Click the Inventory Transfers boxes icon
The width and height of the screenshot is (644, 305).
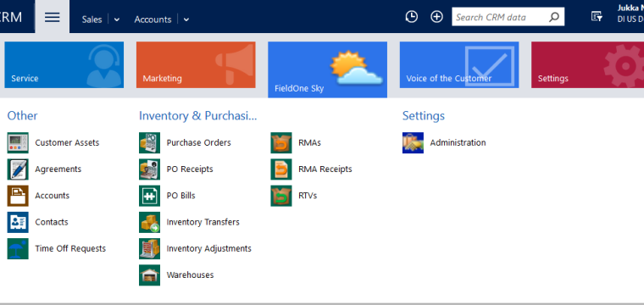pos(149,222)
